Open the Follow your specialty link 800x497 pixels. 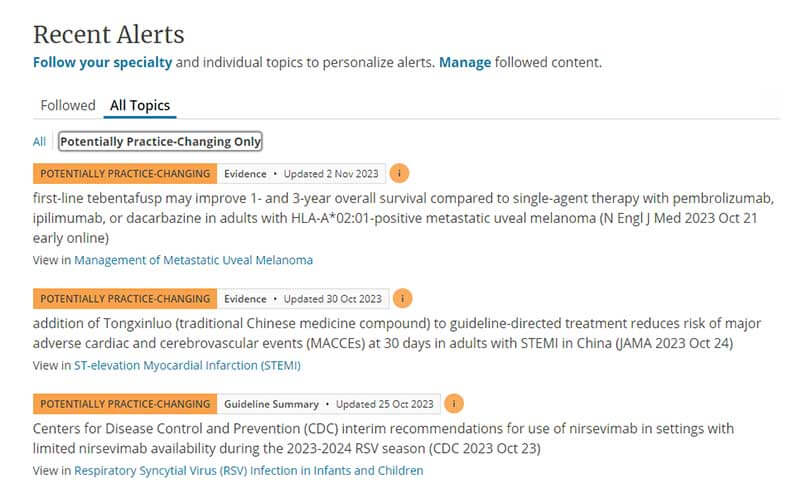point(102,62)
